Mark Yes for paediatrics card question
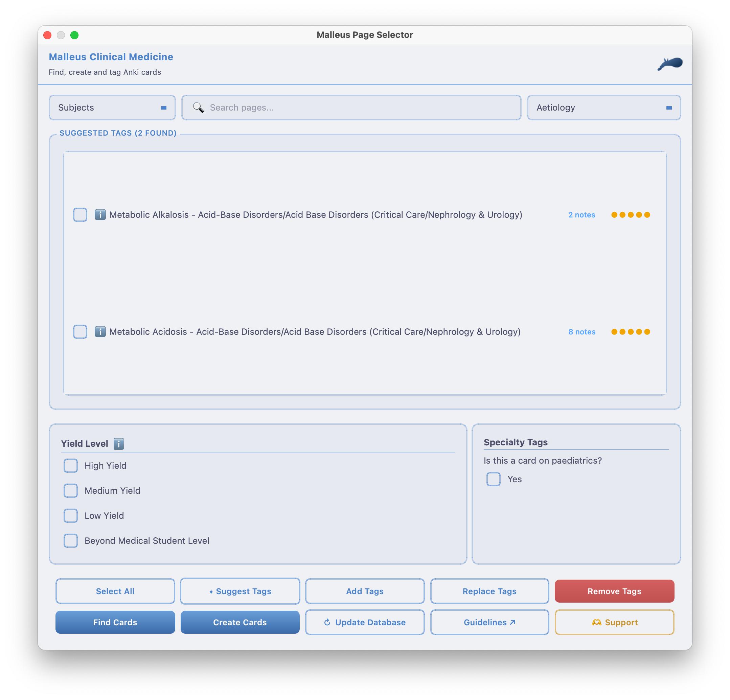Screen dimensions: 730x700 (x=493, y=479)
